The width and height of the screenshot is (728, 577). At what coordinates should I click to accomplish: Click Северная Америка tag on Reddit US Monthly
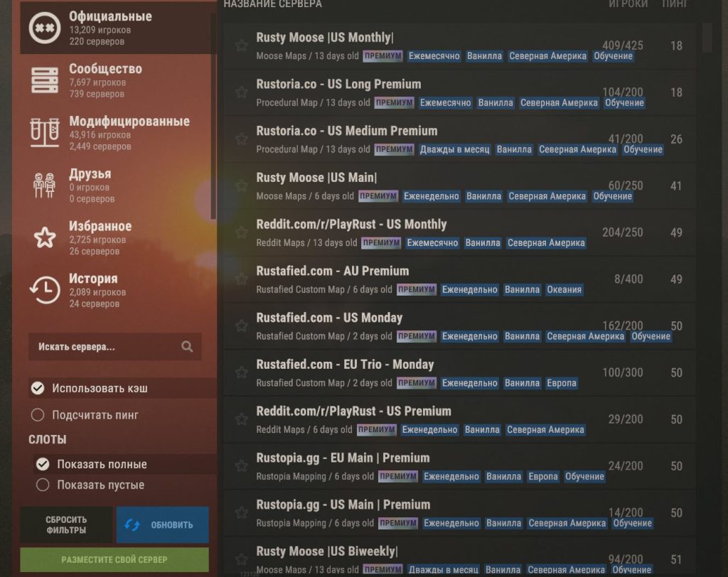546,243
